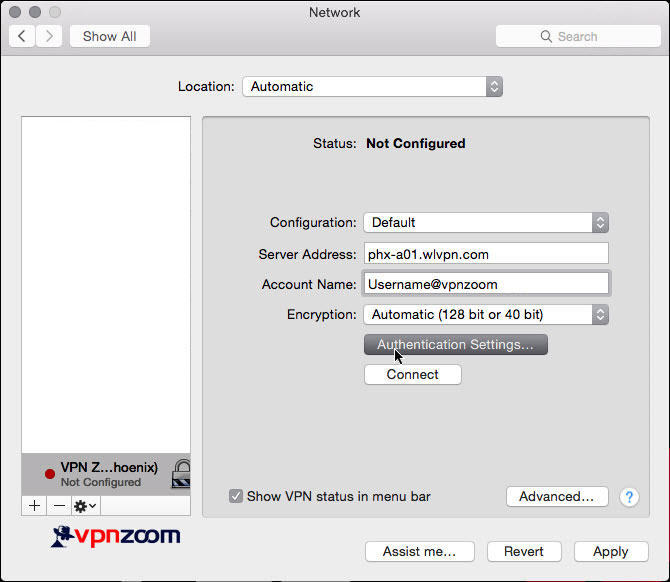The width and height of the screenshot is (670, 582).
Task: Open the gear action menu under services list
Action: click(85, 506)
